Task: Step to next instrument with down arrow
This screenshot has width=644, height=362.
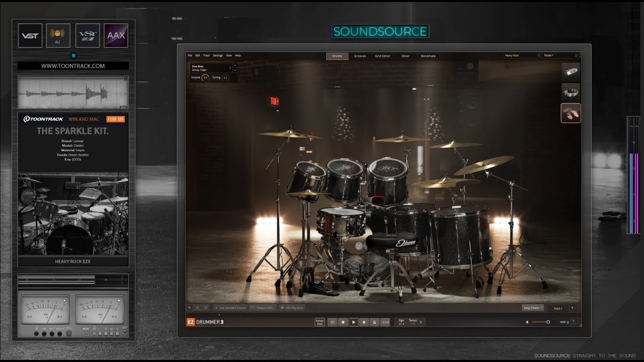Action: [x=235, y=70]
